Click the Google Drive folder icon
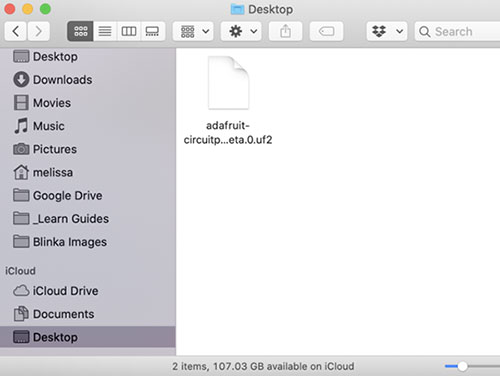This screenshot has height=376, width=500. (x=21, y=195)
